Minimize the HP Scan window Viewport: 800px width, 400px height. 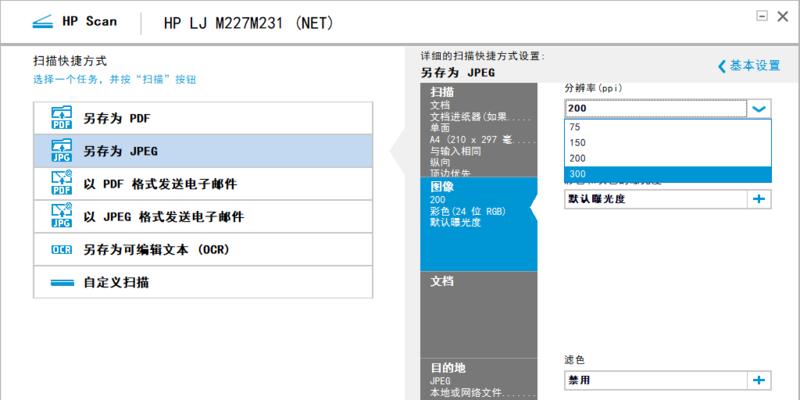coord(762,16)
